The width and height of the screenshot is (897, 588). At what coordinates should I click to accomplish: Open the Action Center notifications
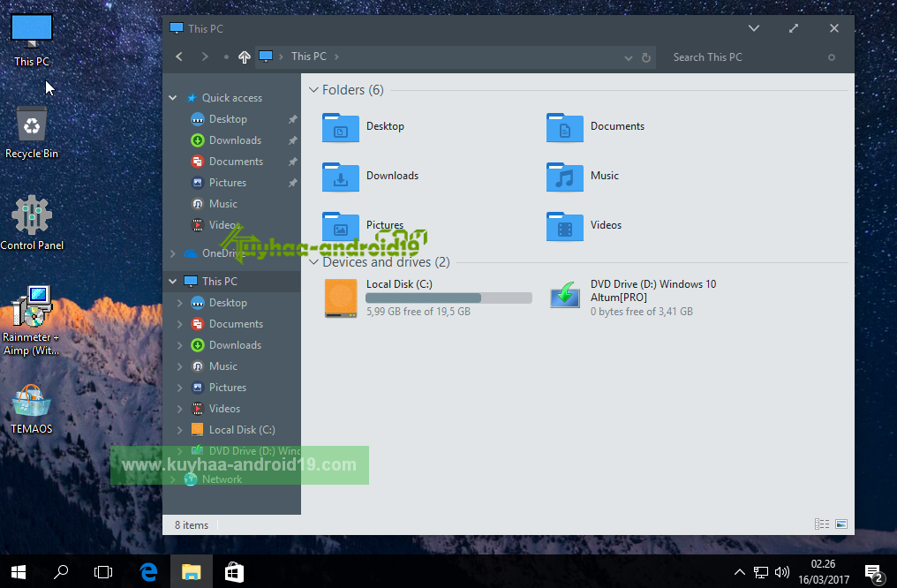[x=875, y=573]
